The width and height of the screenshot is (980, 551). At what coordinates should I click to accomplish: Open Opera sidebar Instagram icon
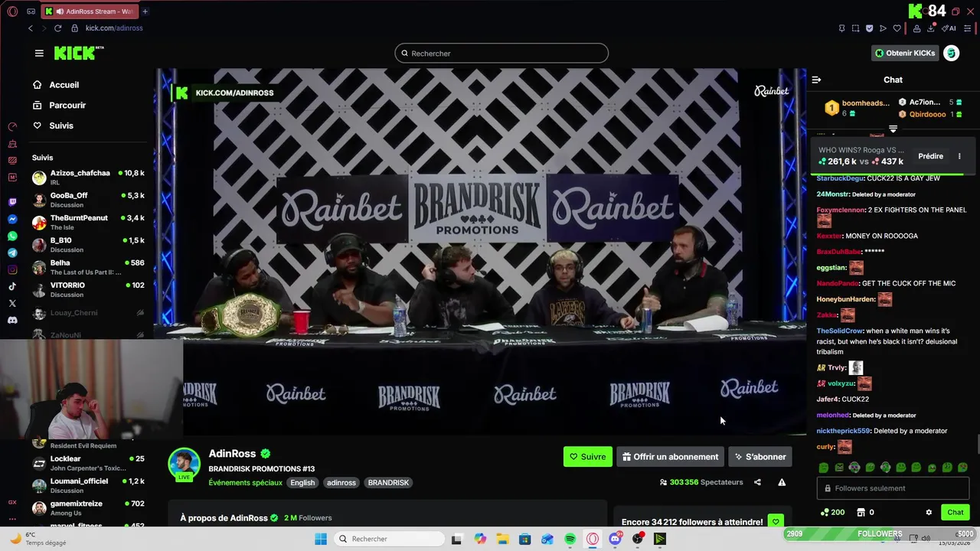[x=12, y=269]
